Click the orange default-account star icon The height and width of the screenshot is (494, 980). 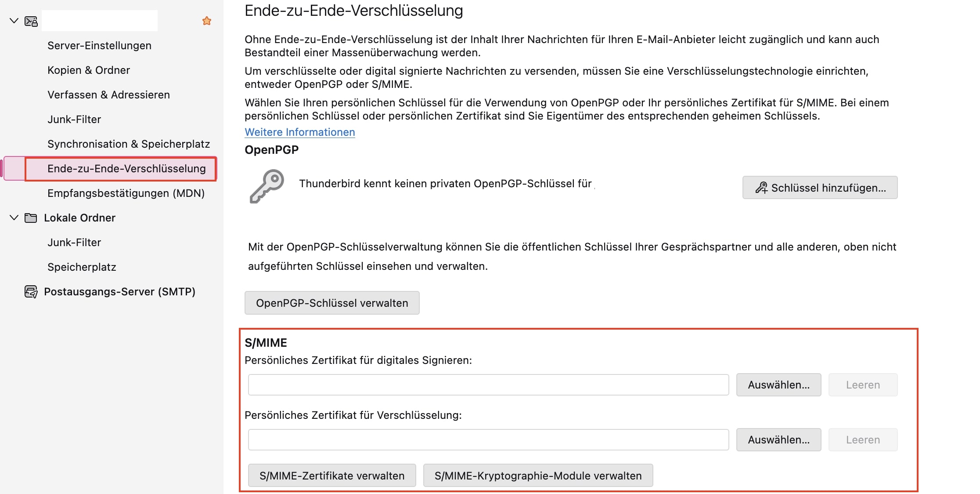coord(207,21)
